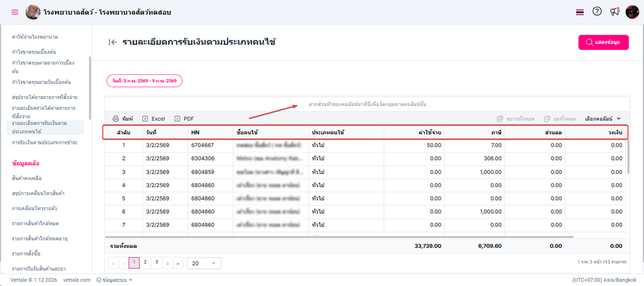Open sidebar item ค่าใช้จ่ายโรงพยาบาล
The width and height of the screenshot is (644, 286).
pos(34,37)
